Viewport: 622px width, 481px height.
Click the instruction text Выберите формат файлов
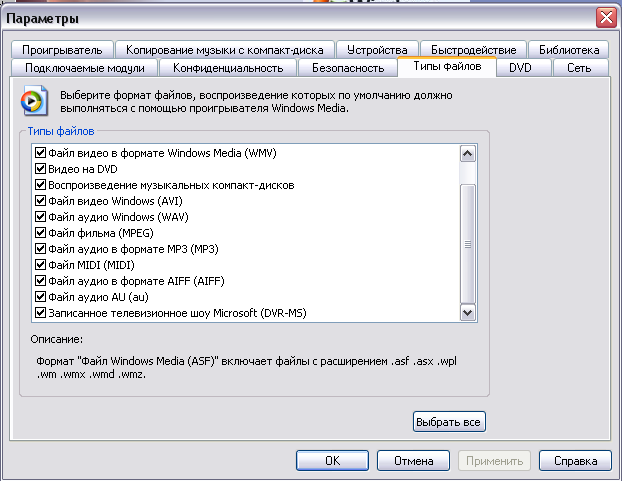[256, 102]
